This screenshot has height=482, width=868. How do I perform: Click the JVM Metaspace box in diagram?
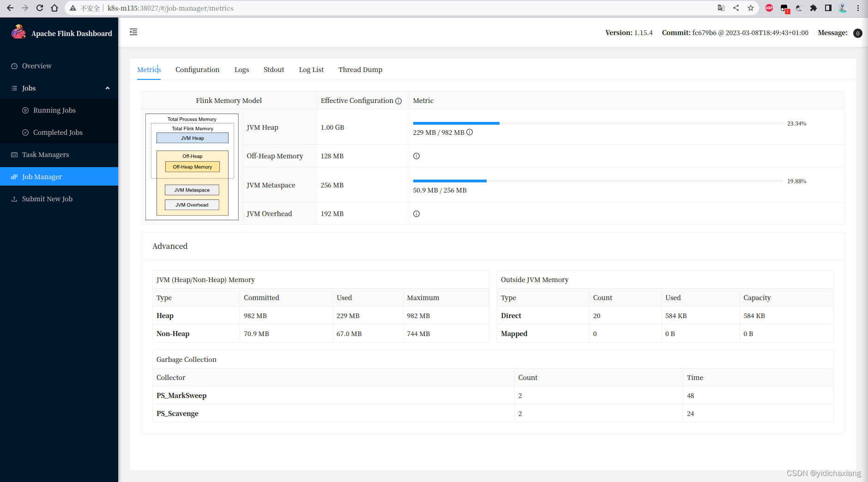(192, 190)
